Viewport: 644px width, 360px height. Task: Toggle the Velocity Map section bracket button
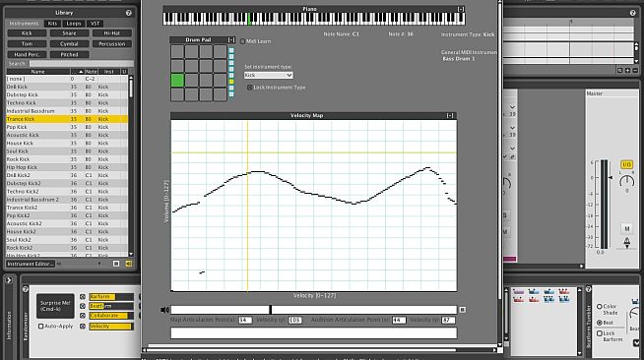tap(450, 116)
